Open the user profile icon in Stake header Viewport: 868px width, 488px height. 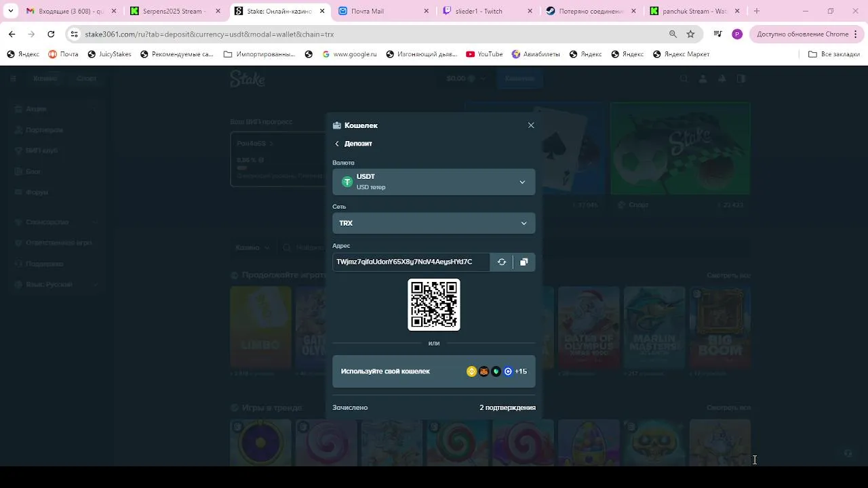[x=703, y=79]
